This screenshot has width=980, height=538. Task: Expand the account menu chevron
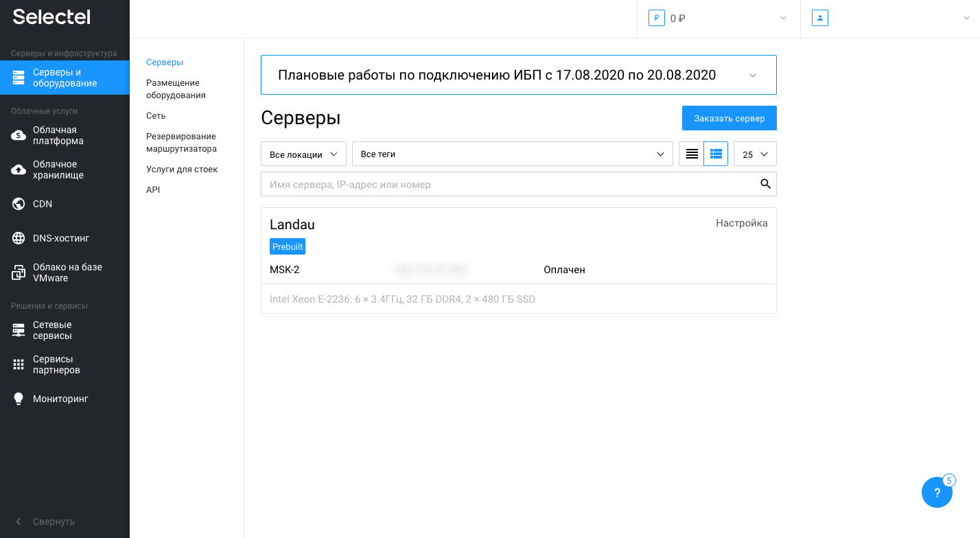(966, 19)
